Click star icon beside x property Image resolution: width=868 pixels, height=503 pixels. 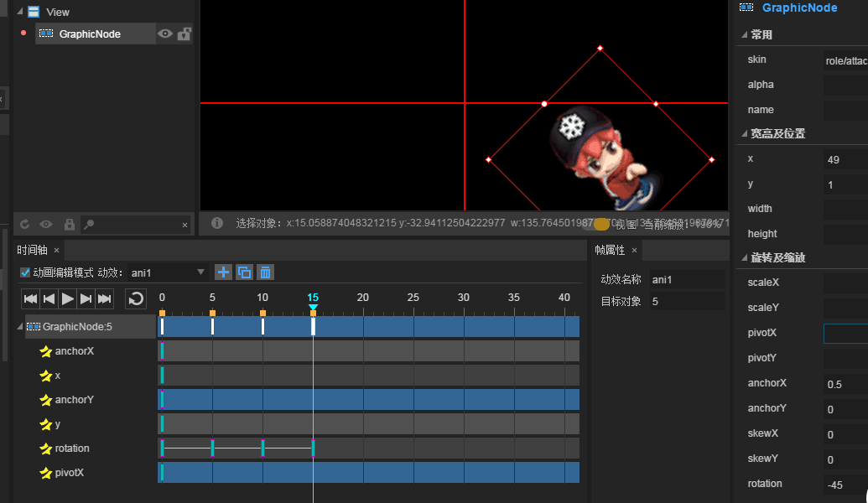click(46, 376)
